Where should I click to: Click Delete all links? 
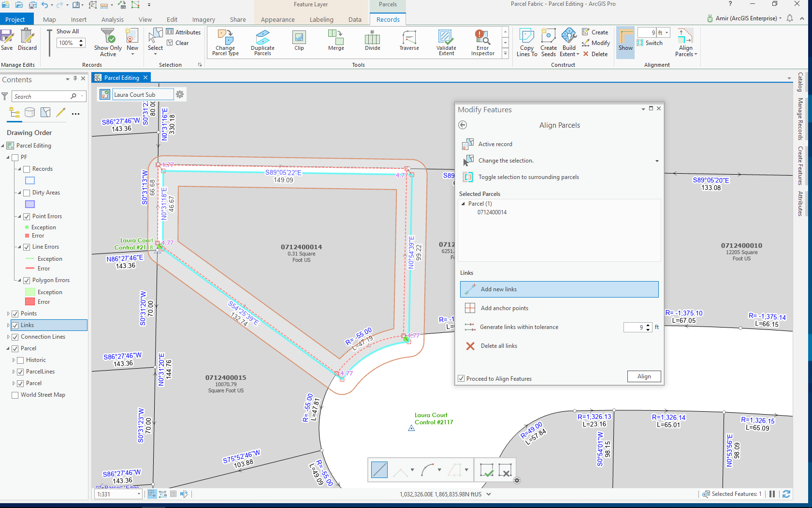[x=498, y=346]
